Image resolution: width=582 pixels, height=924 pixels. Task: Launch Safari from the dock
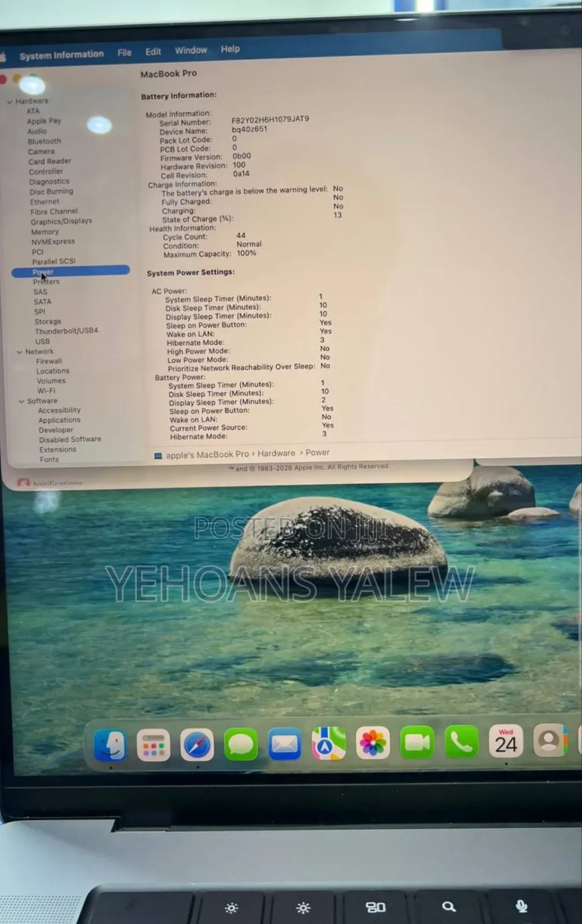[197, 745]
